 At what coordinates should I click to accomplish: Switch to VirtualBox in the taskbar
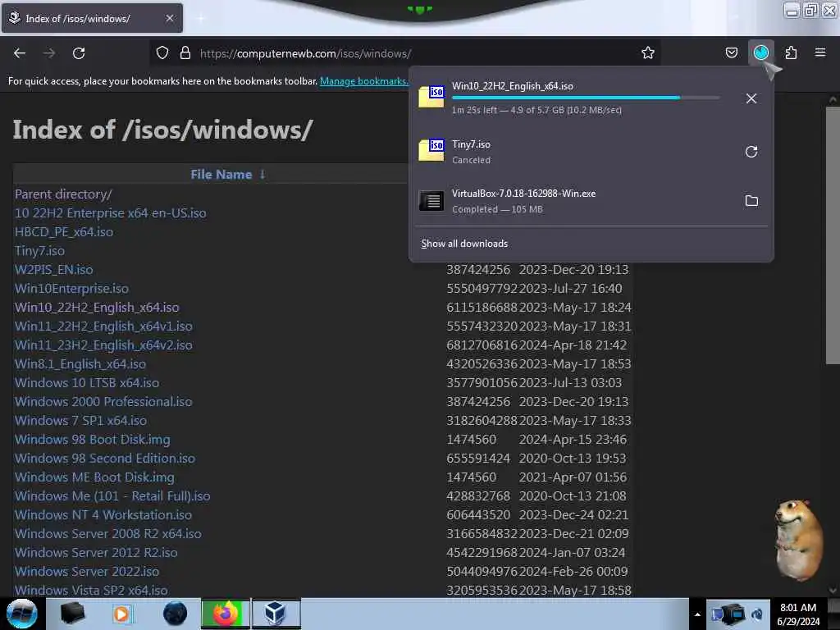coord(276,614)
